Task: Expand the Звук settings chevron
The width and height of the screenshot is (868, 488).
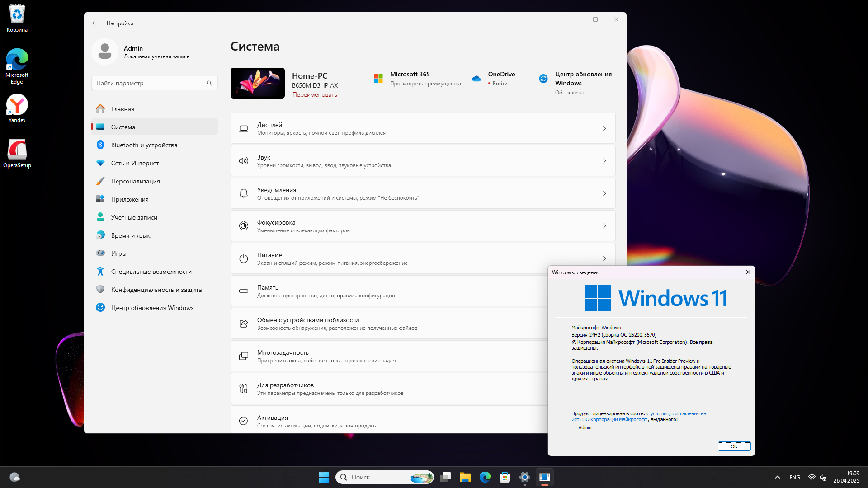Action: click(x=604, y=161)
